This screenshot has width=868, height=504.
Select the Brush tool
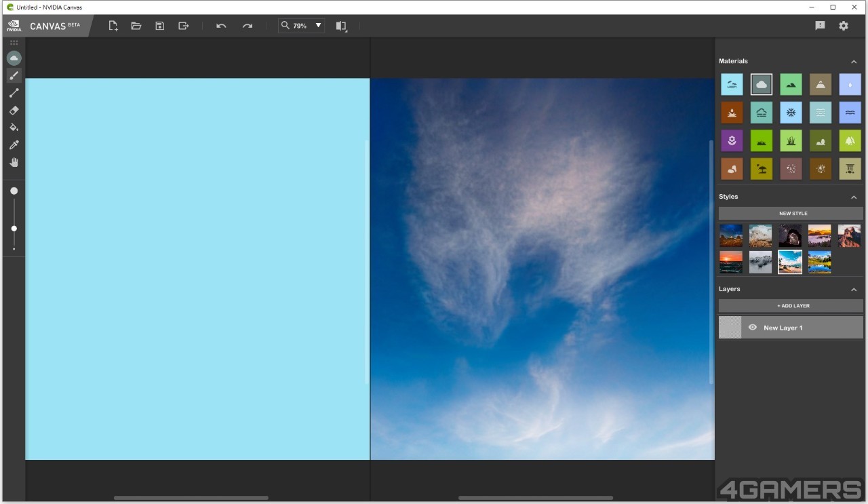[14, 75]
